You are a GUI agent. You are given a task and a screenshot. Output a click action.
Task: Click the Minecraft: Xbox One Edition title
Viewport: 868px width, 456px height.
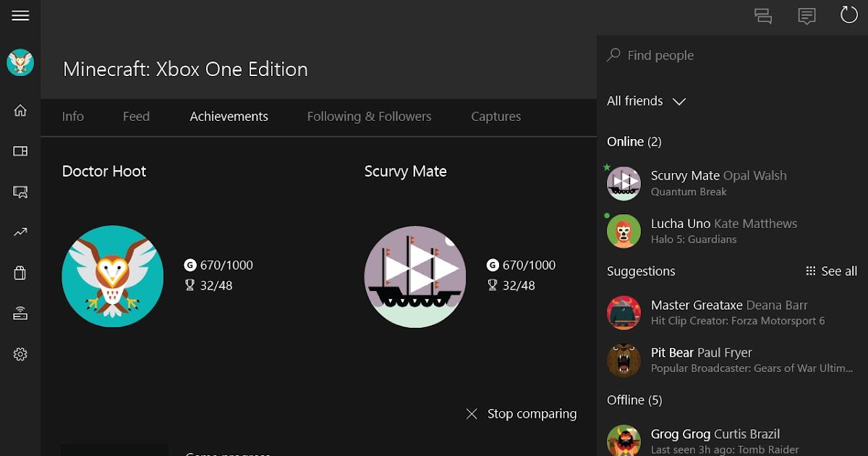185,69
